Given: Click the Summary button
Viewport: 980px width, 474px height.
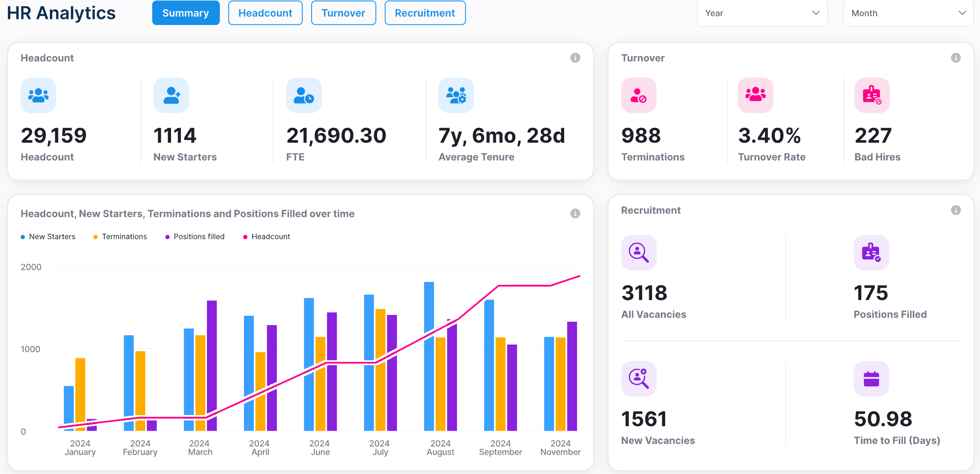Looking at the screenshot, I should tap(185, 13).
